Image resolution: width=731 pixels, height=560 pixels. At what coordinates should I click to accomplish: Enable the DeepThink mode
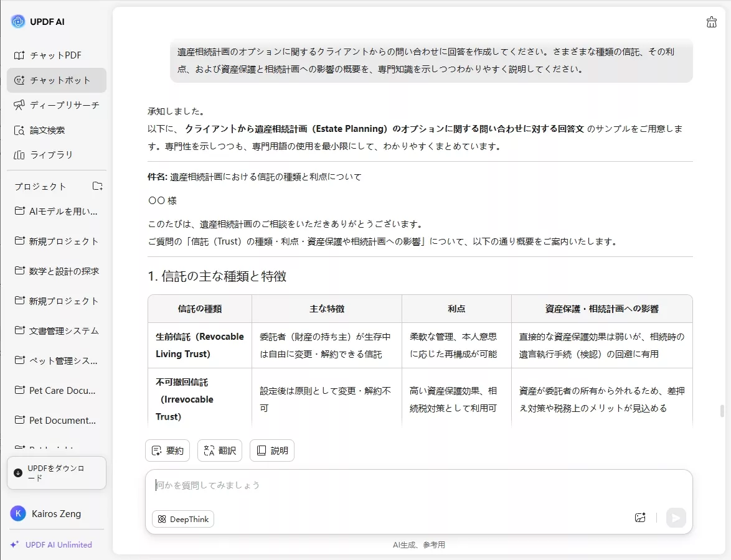pyautogui.click(x=182, y=518)
